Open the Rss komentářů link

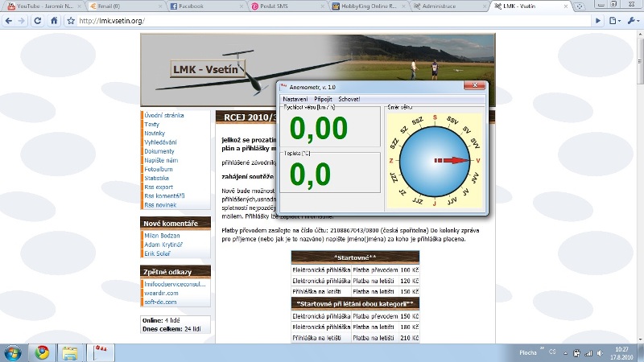pos(164,196)
